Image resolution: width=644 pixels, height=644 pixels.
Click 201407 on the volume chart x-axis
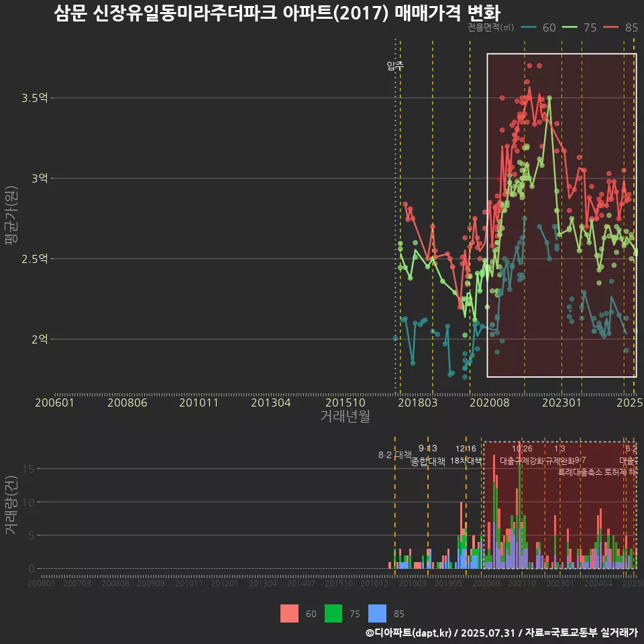(301, 583)
